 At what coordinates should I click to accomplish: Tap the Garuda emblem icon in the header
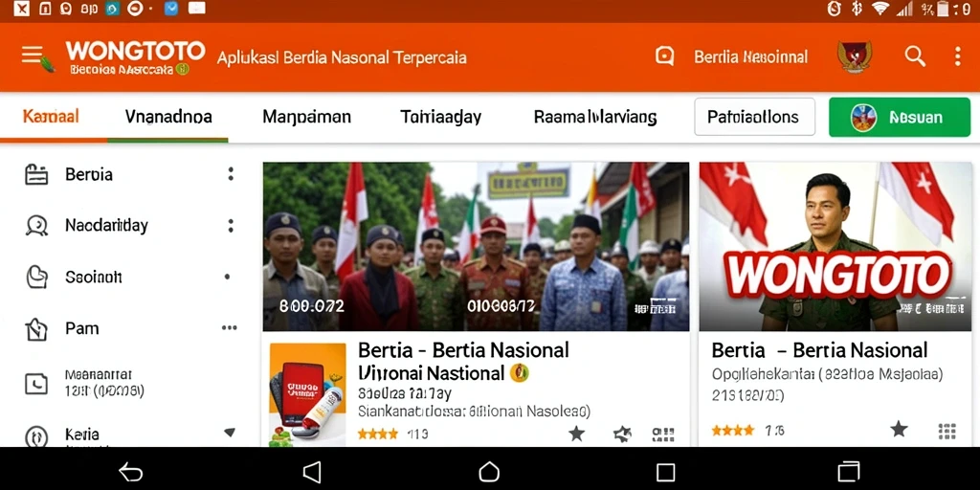click(x=854, y=56)
